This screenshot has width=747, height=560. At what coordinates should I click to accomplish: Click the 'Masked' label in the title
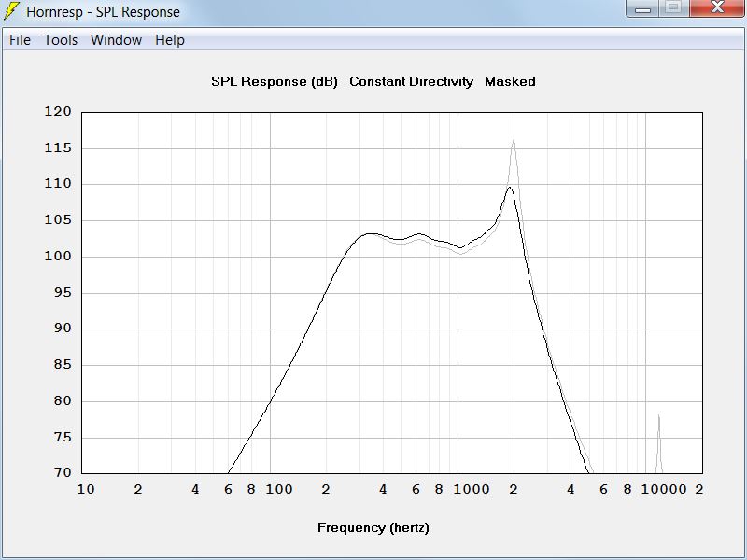tap(510, 81)
